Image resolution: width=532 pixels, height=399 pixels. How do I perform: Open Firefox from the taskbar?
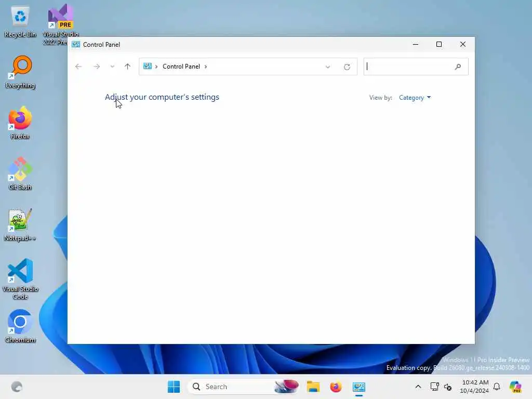click(x=336, y=387)
